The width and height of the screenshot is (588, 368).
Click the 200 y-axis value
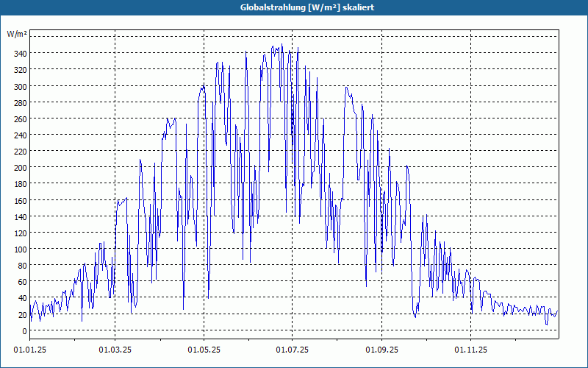click(x=21, y=168)
